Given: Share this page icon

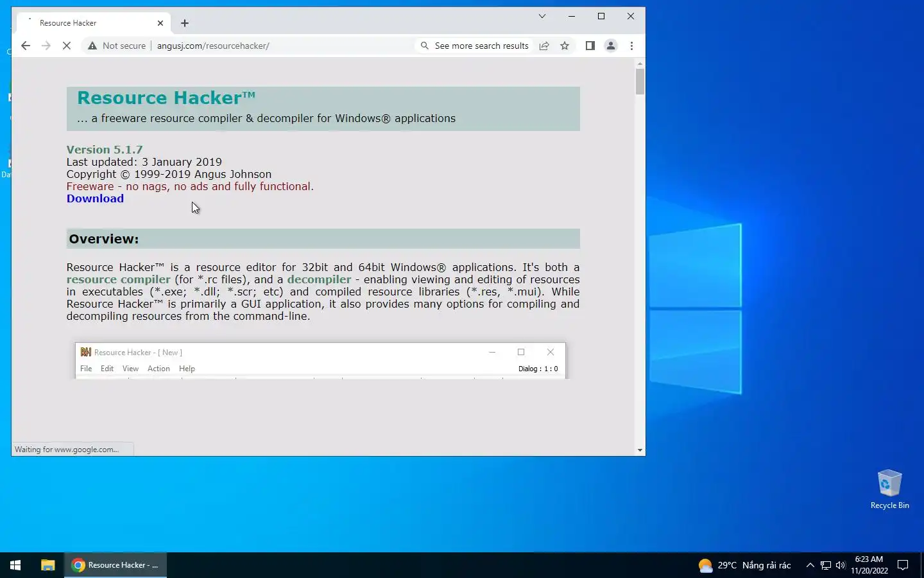Looking at the screenshot, I should (x=544, y=46).
